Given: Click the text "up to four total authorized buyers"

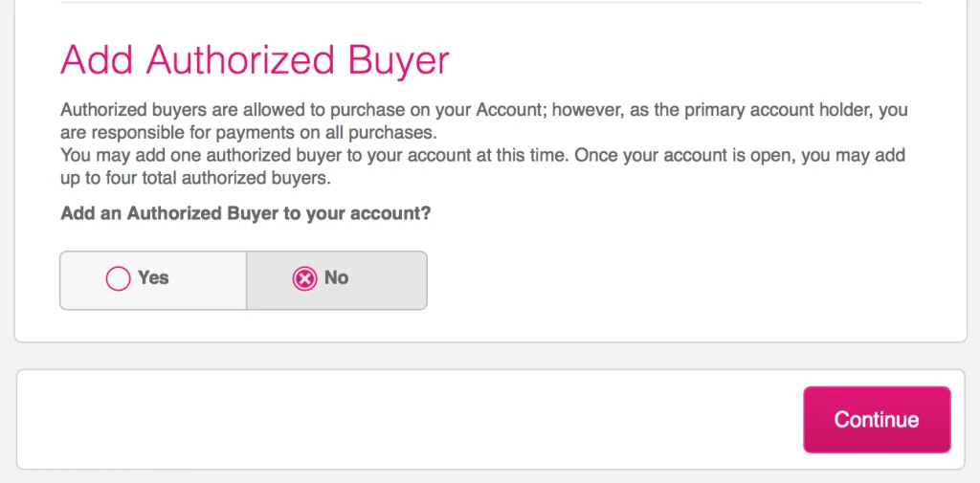Looking at the screenshot, I should [x=194, y=178].
